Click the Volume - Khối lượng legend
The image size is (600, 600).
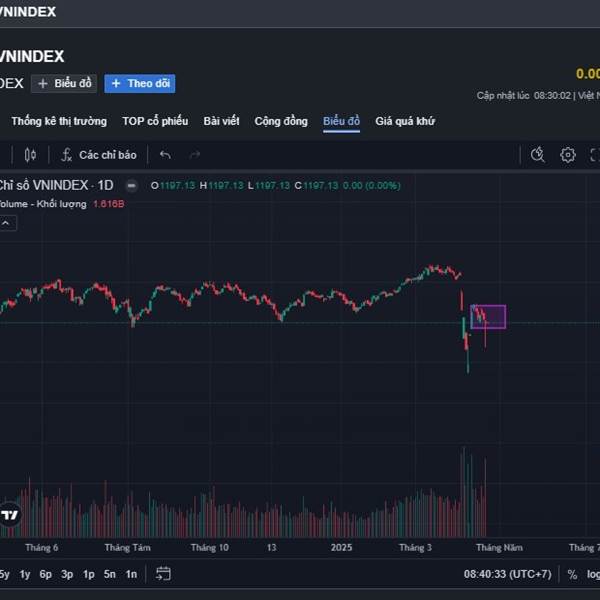[x=43, y=204]
